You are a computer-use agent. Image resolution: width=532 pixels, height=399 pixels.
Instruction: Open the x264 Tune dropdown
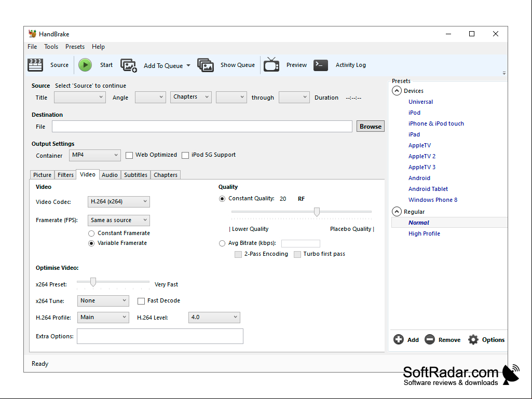point(103,300)
